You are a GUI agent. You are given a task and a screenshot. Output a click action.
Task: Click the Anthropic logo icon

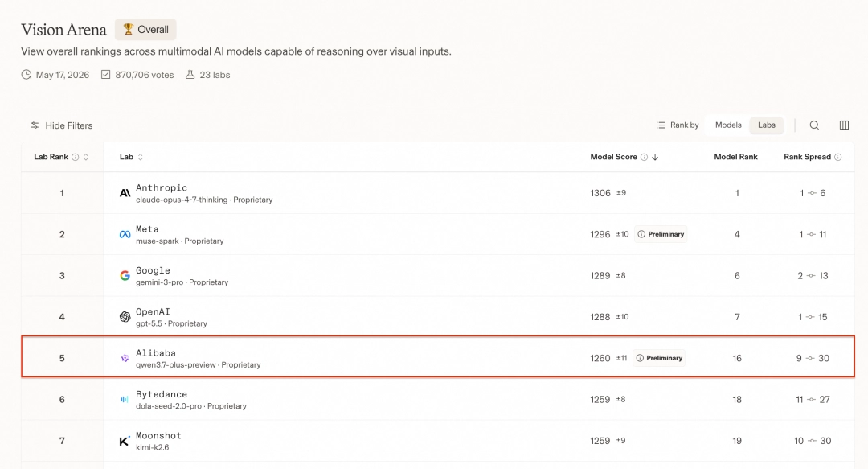click(x=125, y=193)
